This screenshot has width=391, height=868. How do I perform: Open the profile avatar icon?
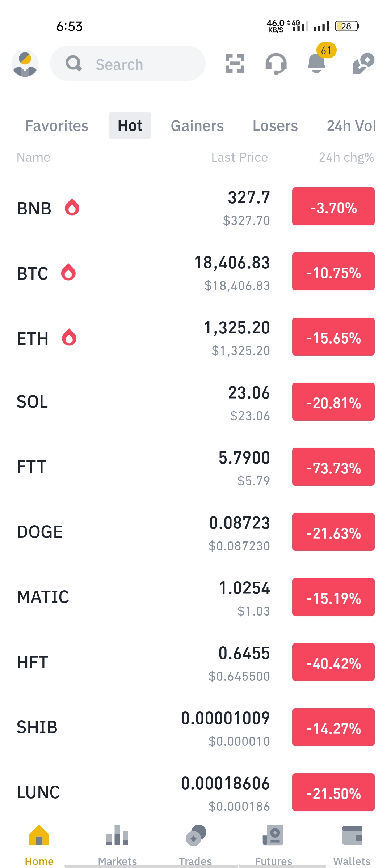click(25, 63)
